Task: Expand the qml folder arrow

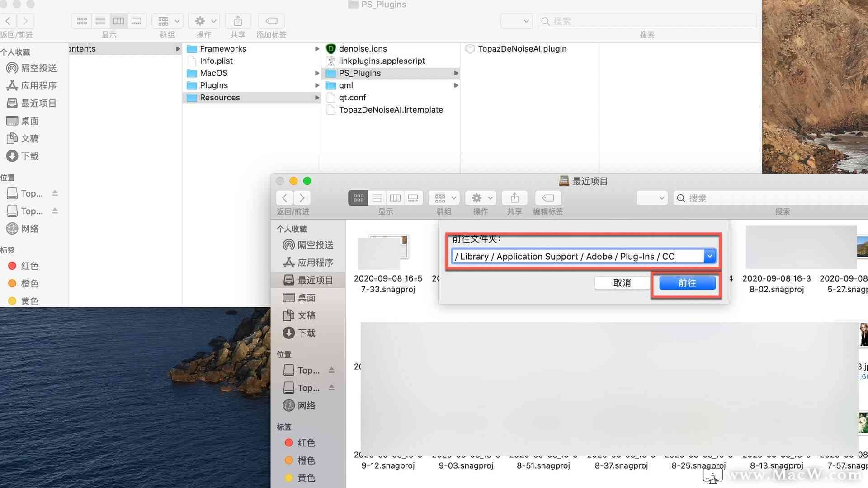Action: (456, 85)
